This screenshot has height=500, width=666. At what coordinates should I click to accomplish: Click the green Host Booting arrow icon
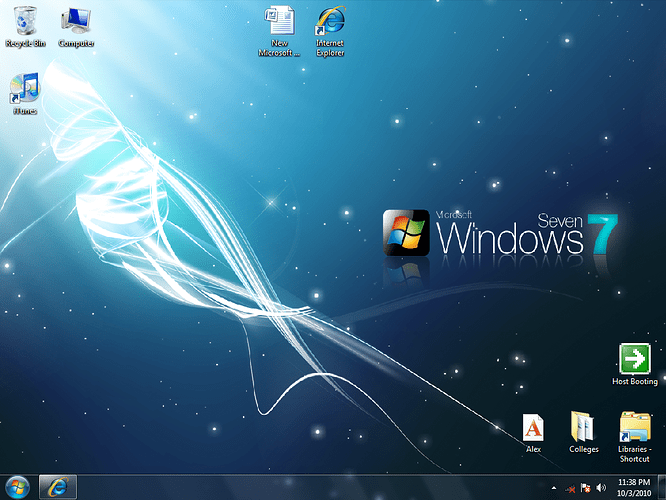coord(634,358)
